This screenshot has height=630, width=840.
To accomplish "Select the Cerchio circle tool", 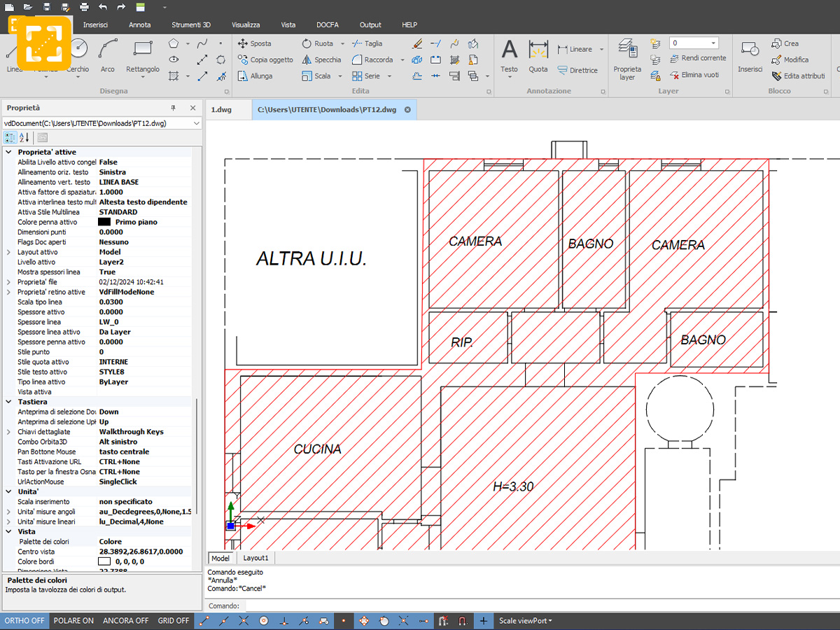I will (x=78, y=56).
